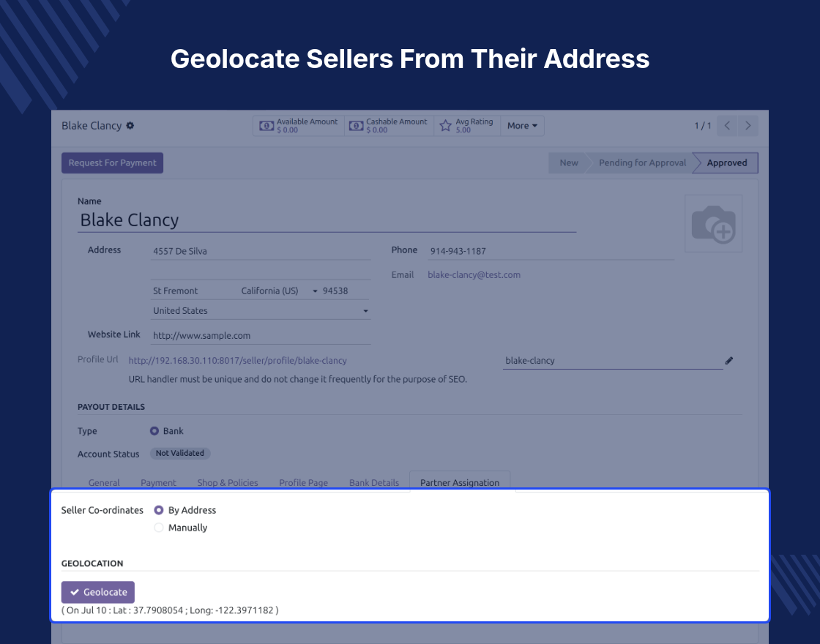Select Manually seller co-ordinates option
Image resolution: width=820 pixels, height=644 pixels.
coord(158,528)
